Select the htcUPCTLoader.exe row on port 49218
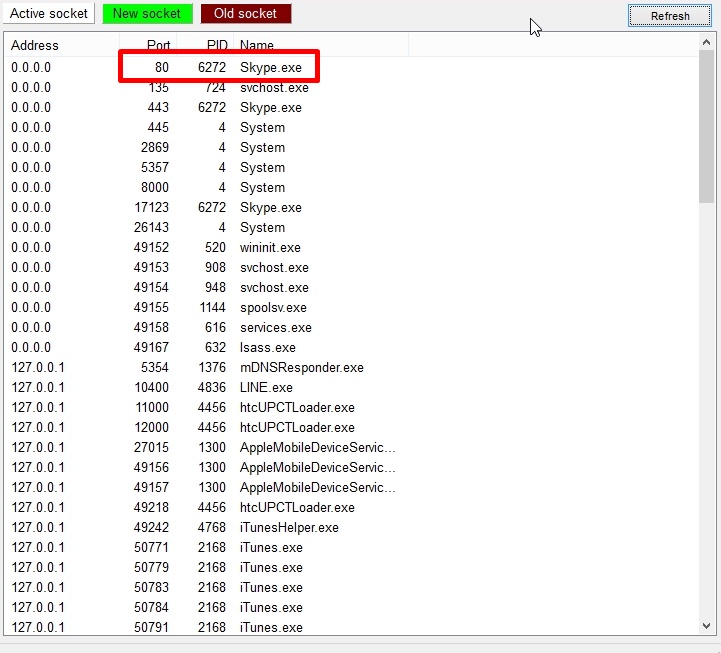The image size is (721, 653). pos(351,507)
